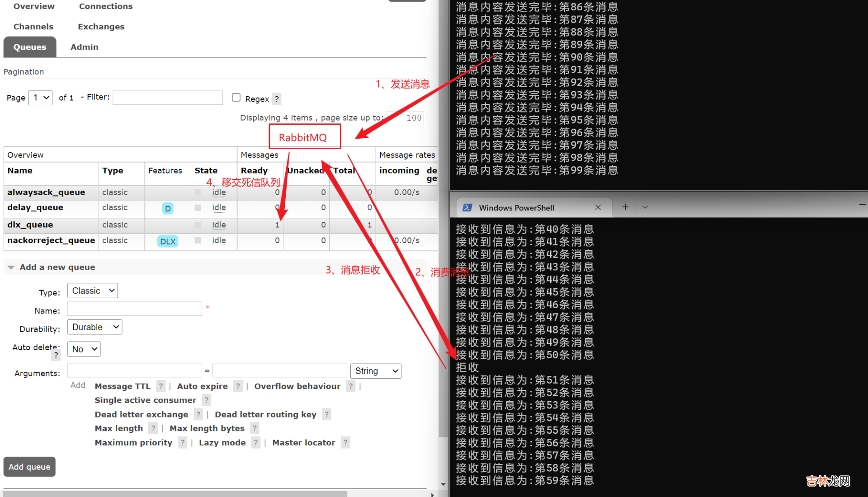Click the Dead letter routing key link
This screenshot has width=868, height=497.
(x=265, y=414)
